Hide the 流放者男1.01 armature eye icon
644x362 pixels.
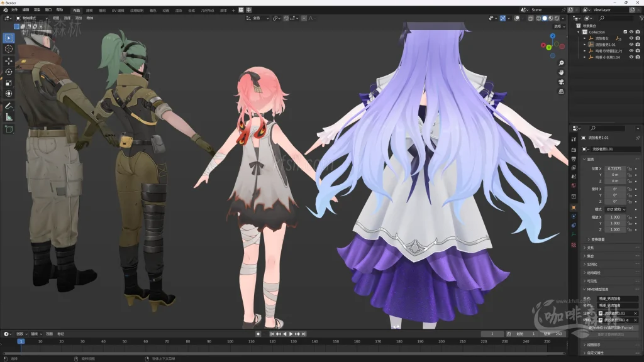coord(631,45)
